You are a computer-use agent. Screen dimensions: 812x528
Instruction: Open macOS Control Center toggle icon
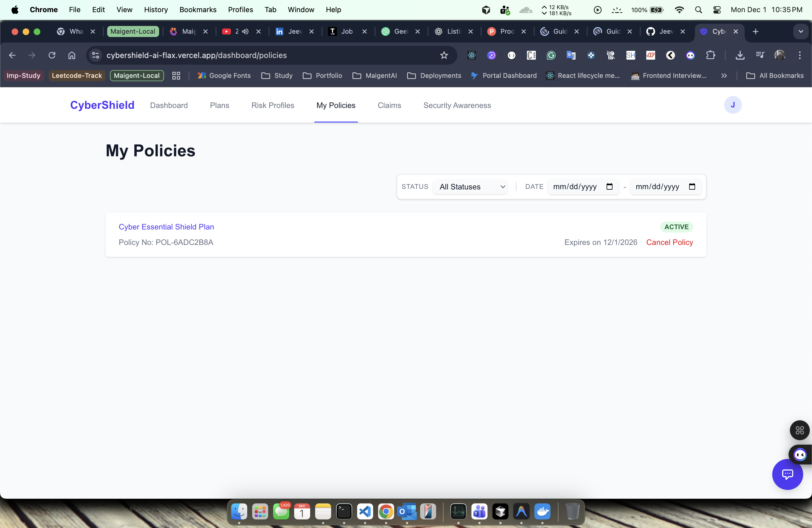click(717, 10)
